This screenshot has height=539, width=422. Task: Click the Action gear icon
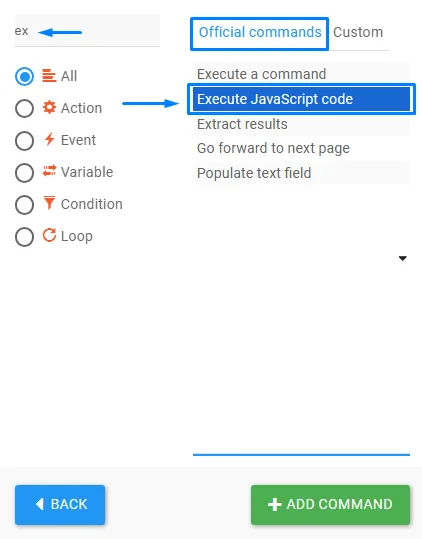tap(49, 108)
